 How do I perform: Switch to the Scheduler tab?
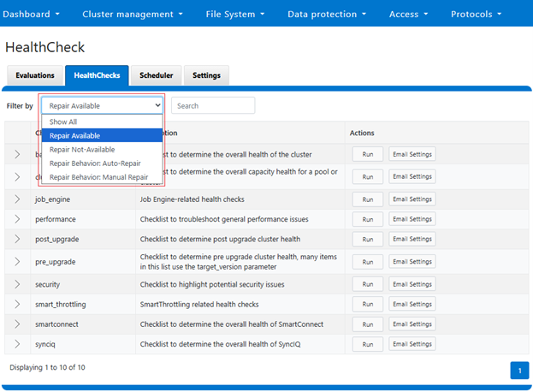pyautogui.click(x=157, y=75)
